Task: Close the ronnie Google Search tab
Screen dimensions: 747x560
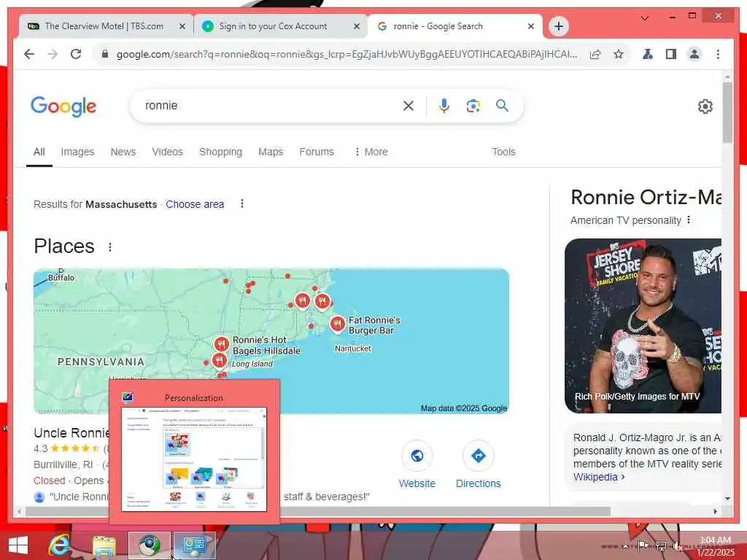Action: (x=531, y=27)
